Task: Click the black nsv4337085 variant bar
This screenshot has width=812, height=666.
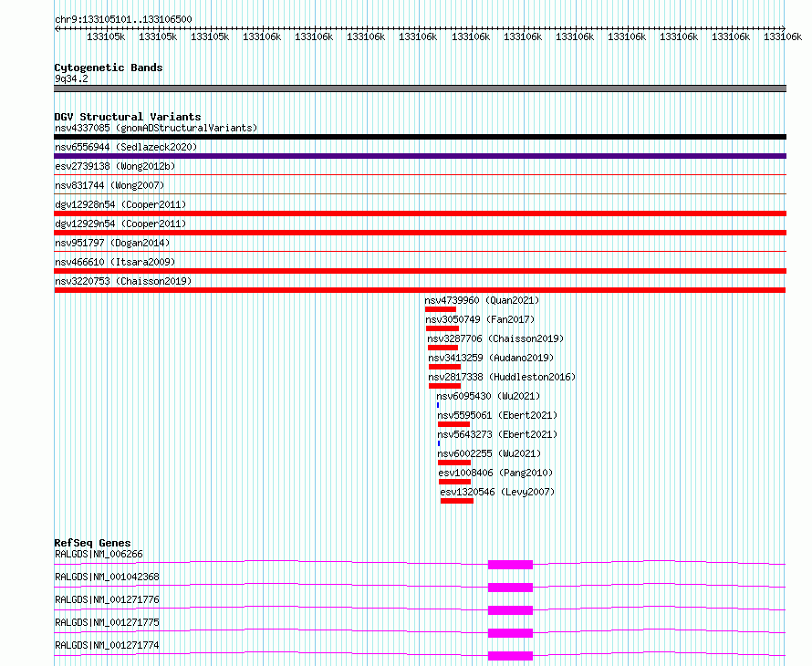Action: (420, 137)
